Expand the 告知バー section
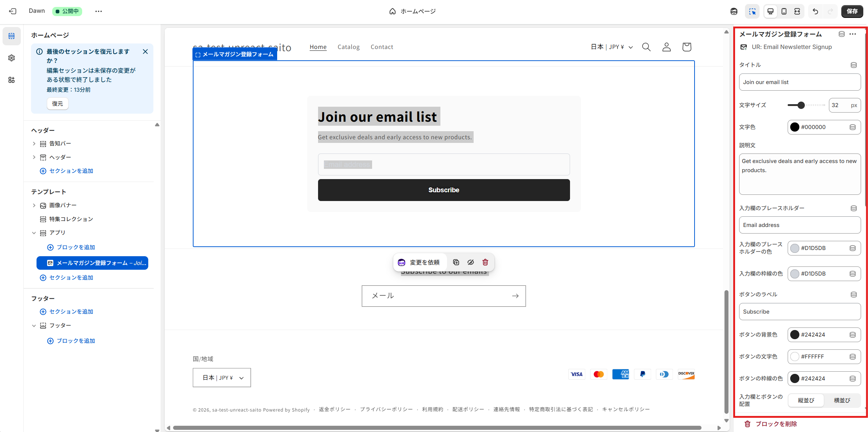868x432 pixels. (x=34, y=144)
